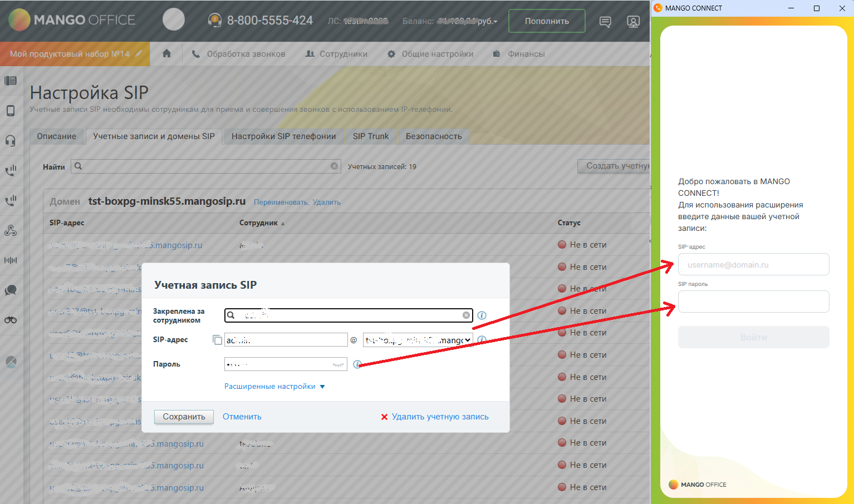Open the chat messages icon in header
Image resolution: width=854 pixels, height=504 pixels.
[605, 21]
